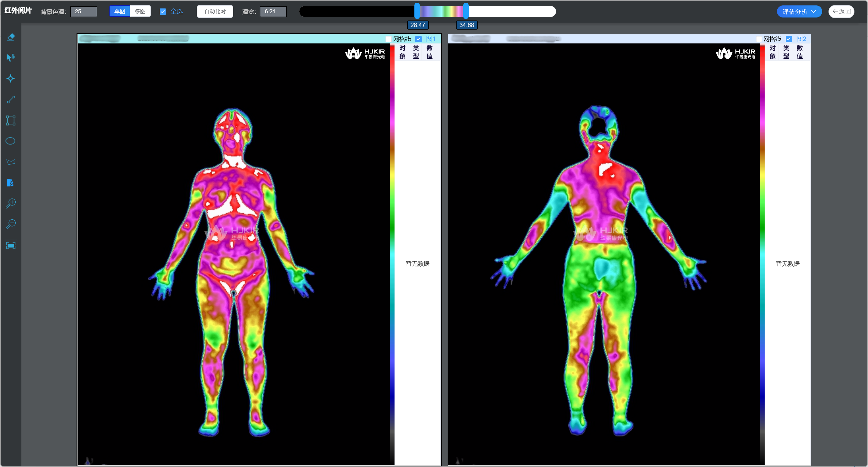Click the 自动比对 button
Image resolution: width=868 pixels, height=467 pixels.
(x=215, y=11)
